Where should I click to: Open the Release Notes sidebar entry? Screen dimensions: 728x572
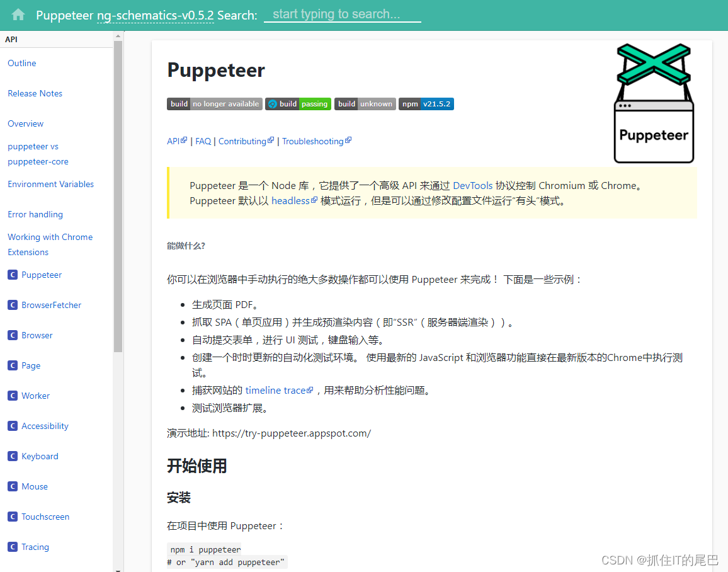(35, 93)
